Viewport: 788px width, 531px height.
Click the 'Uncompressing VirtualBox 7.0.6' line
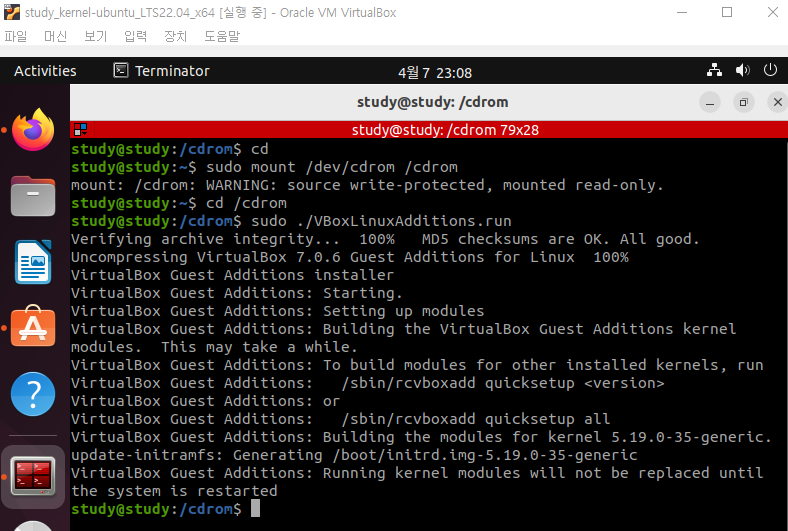(x=350, y=257)
